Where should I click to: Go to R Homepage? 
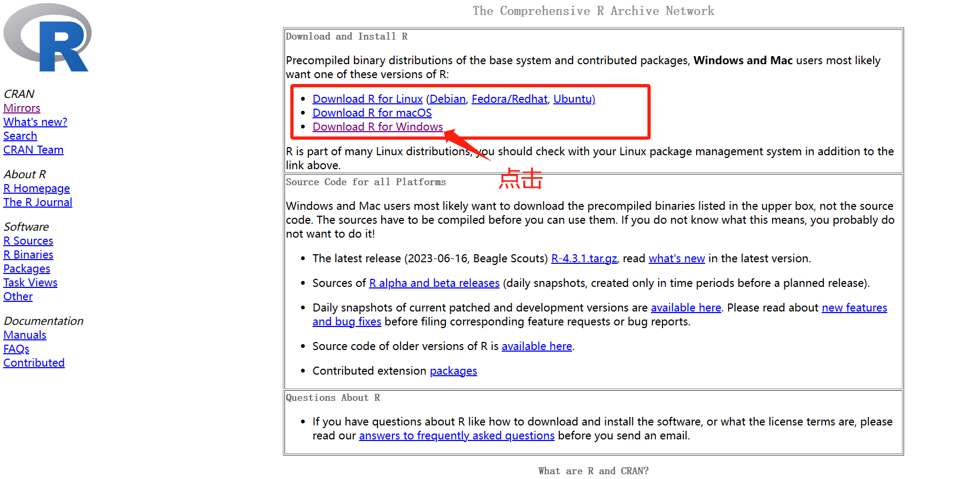tap(36, 188)
